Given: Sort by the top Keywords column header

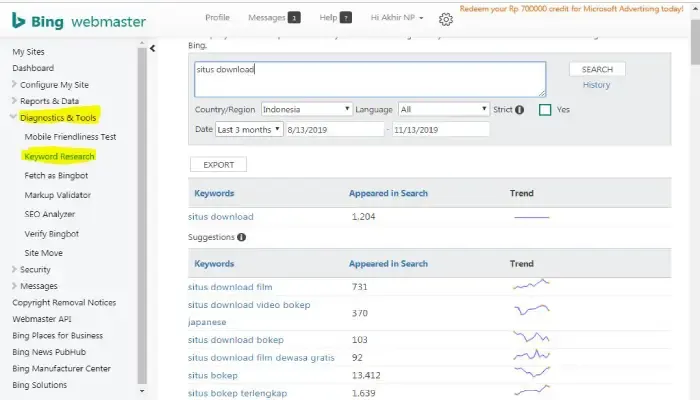Looking at the screenshot, I should pos(214,193).
